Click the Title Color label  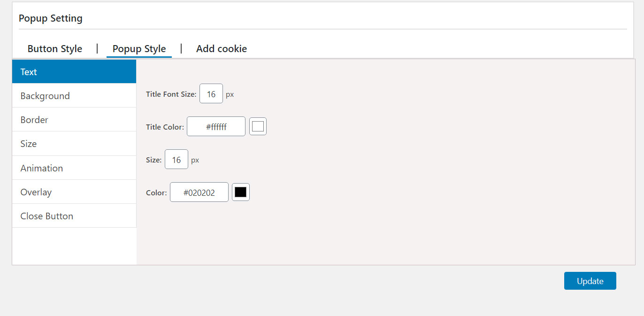tap(165, 127)
